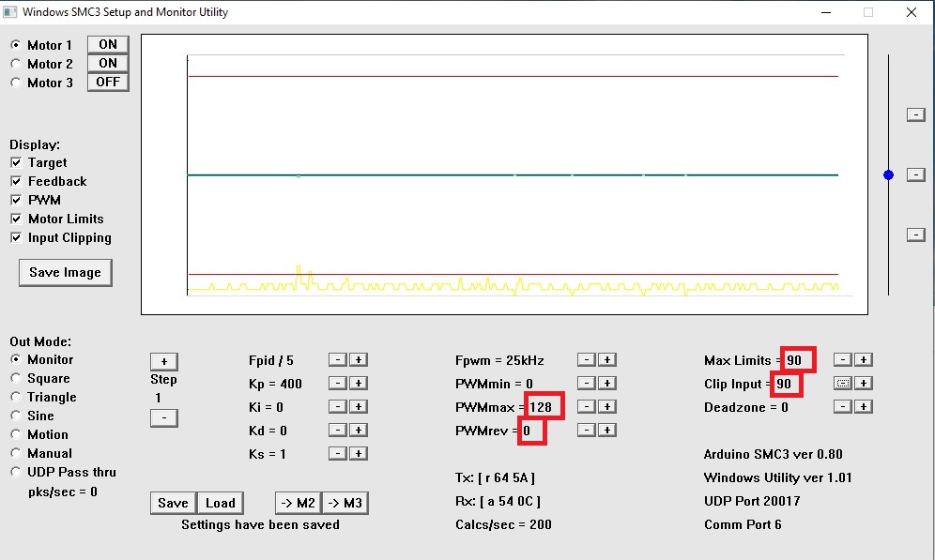This screenshot has width=935, height=560.
Task: Select the Motor 2 radio button
Action: [16, 64]
